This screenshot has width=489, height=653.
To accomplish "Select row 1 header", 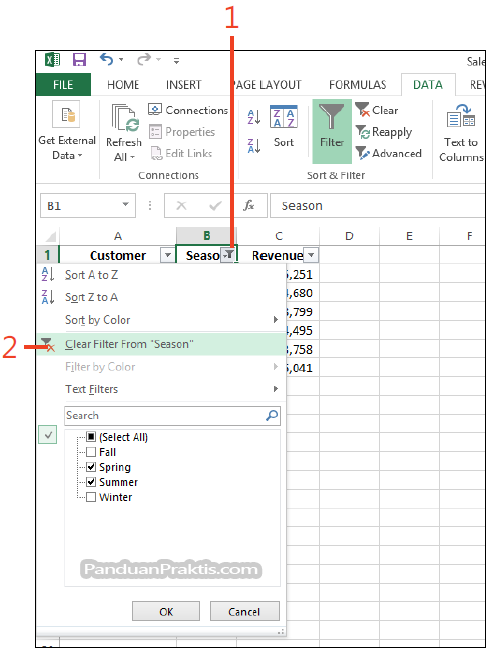I will (47, 255).
